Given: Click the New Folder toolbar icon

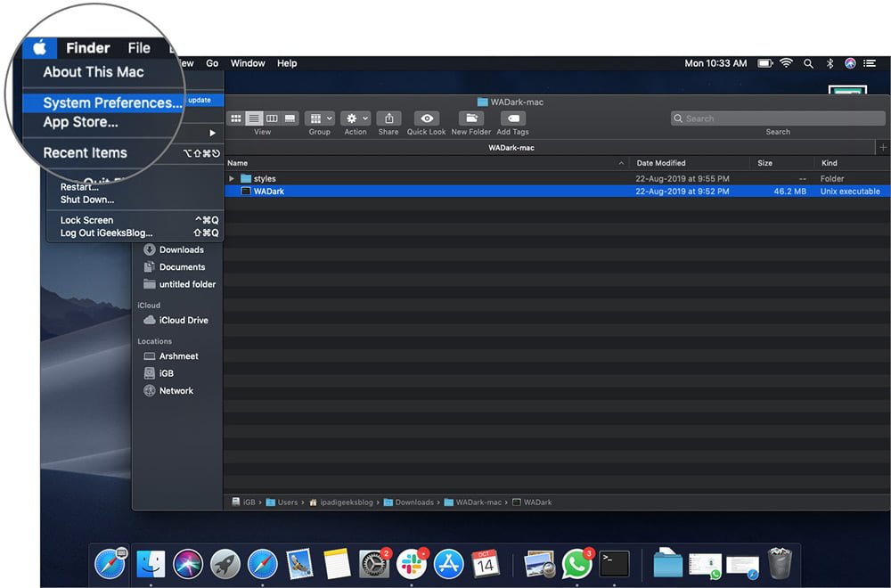Looking at the screenshot, I should point(471,118).
